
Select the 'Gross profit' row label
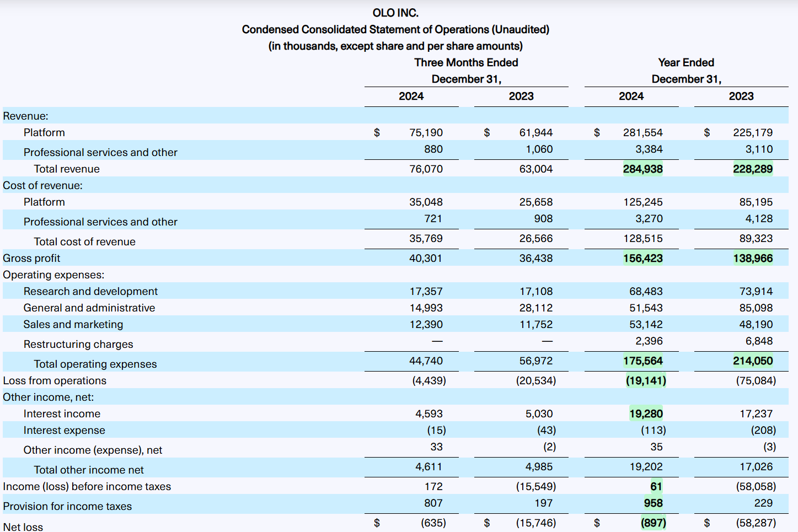tap(31, 258)
